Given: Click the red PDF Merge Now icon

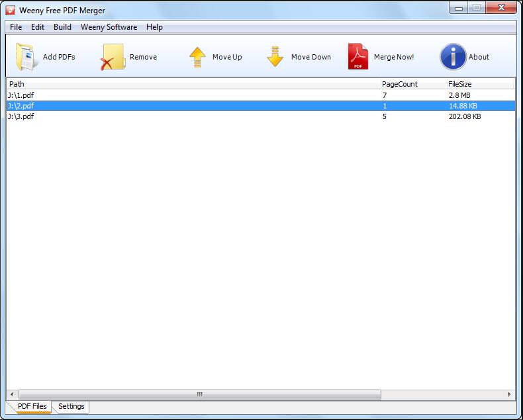Looking at the screenshot, I should point(358,57).
